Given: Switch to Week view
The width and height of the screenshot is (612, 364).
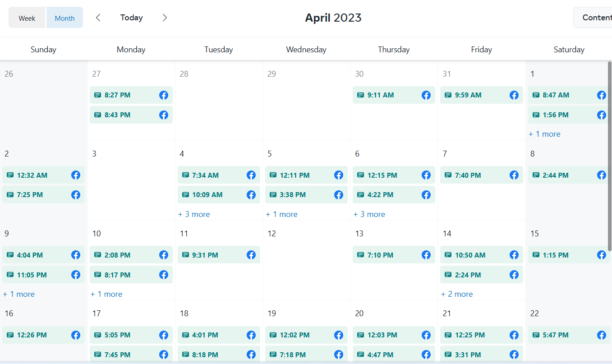Looking at the screenshot, I should click(27, 18).
